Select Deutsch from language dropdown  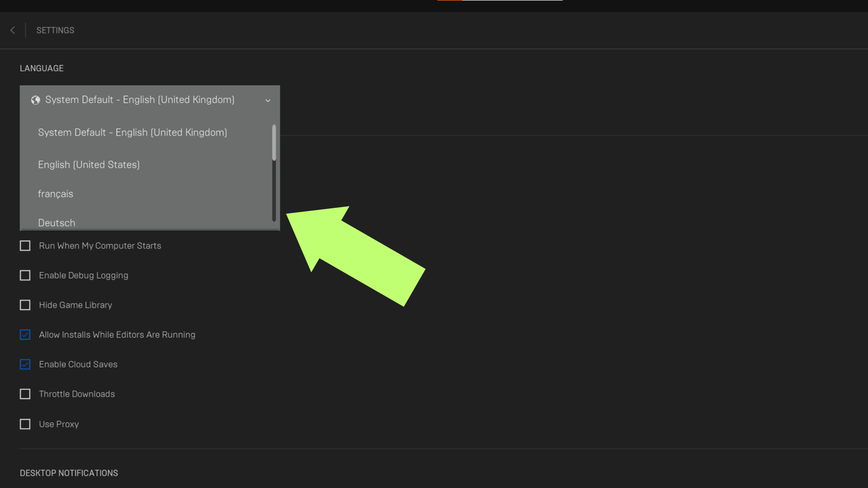57,223
